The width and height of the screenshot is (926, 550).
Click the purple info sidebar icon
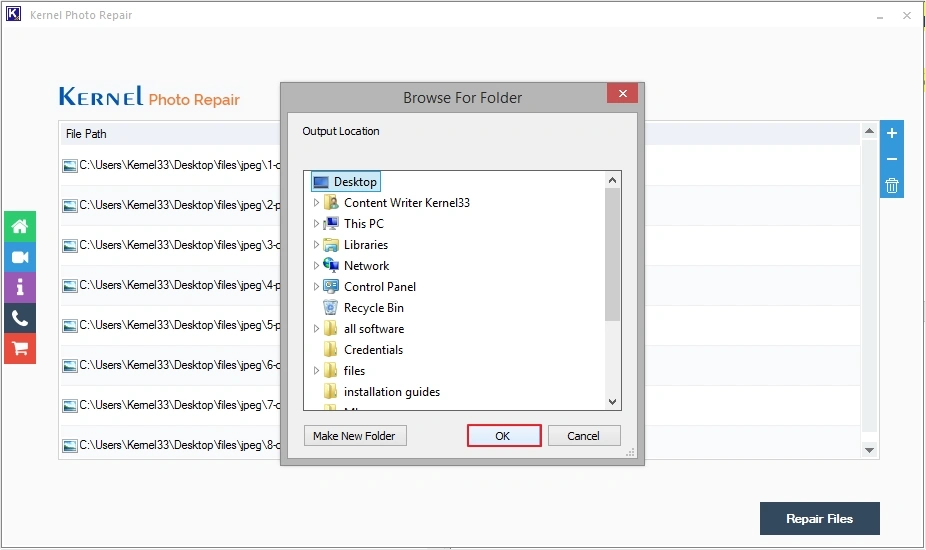point(19,288)
